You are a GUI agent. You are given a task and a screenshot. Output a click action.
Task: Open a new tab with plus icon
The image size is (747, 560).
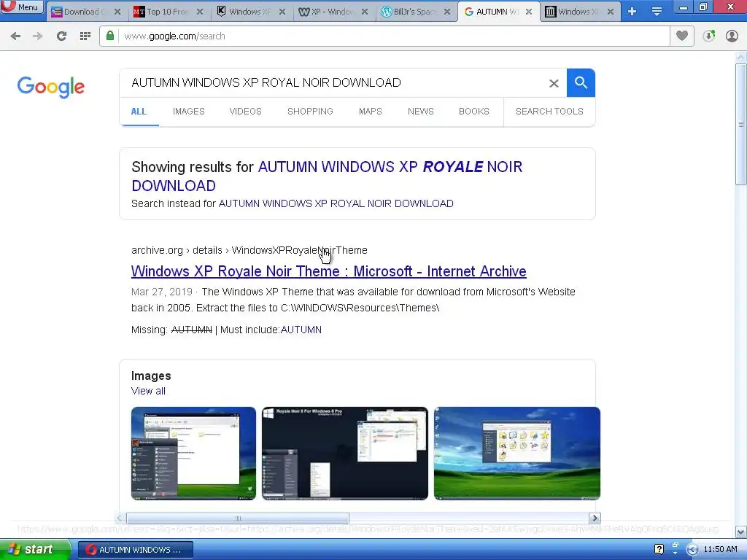click(632, 12)
